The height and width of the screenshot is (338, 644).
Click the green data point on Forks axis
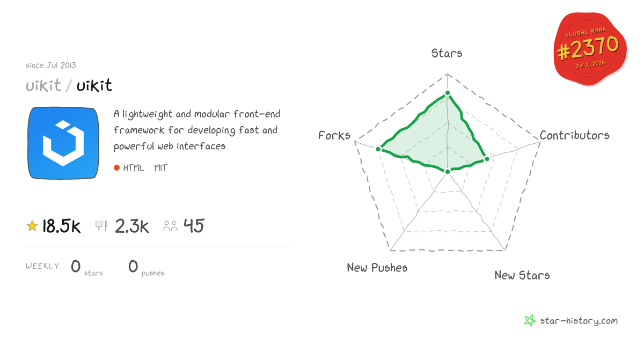(378, 149)
